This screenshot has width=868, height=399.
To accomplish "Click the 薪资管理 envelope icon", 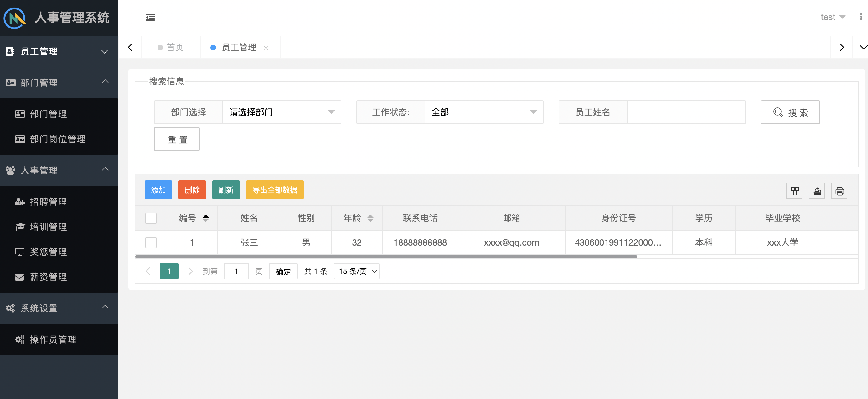I will [x=19, y=277].
